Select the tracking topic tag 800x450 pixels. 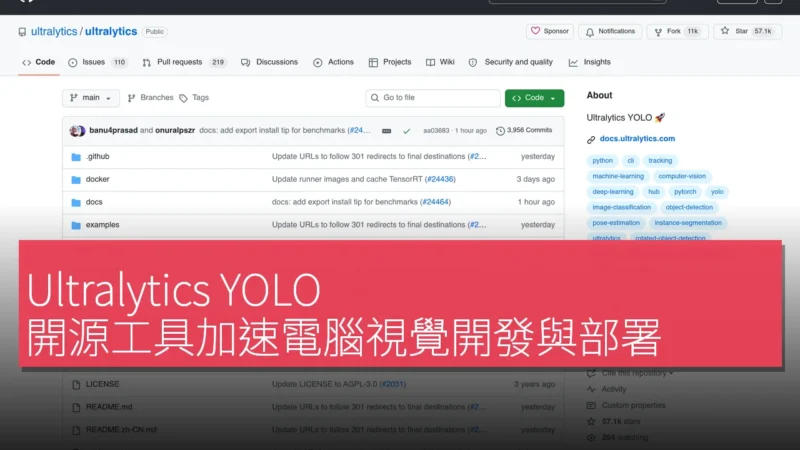[x=660, y=161]
